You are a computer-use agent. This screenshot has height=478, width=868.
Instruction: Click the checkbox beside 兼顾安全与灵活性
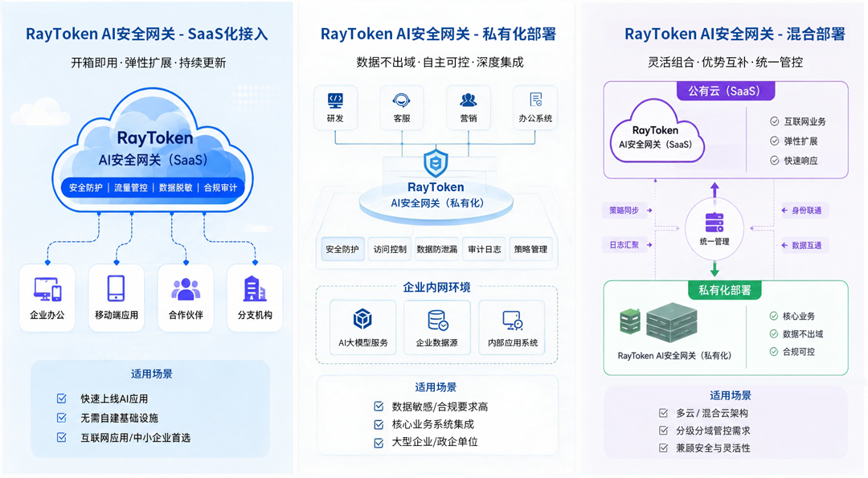663,448
